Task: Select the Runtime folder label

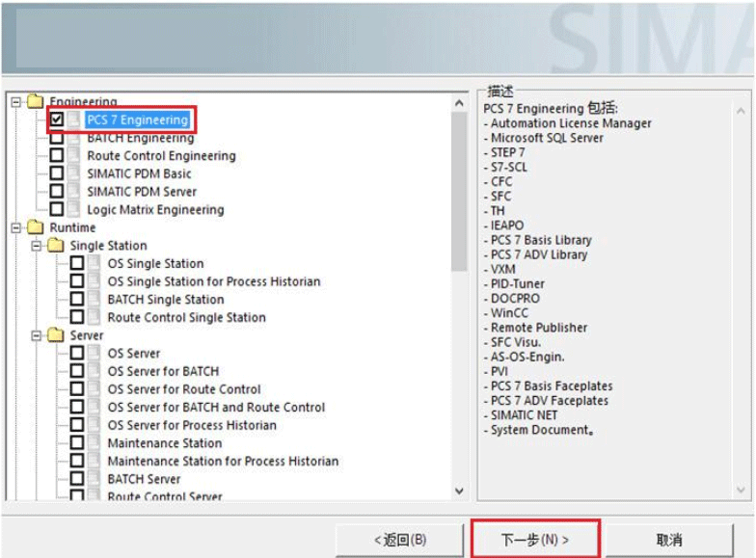Action: [73, 227]
